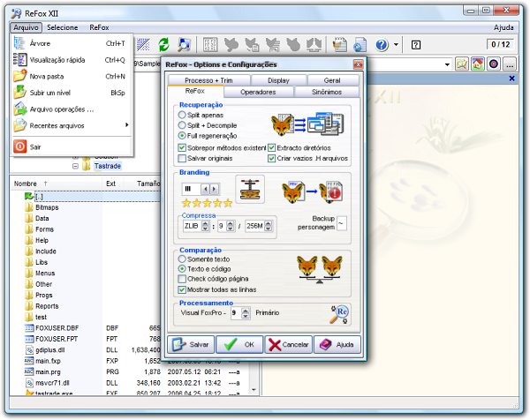This screenshot has width=530, height=420.
Task: Click the ZLIB compression method spinner
Action: (x=205, y=226)
